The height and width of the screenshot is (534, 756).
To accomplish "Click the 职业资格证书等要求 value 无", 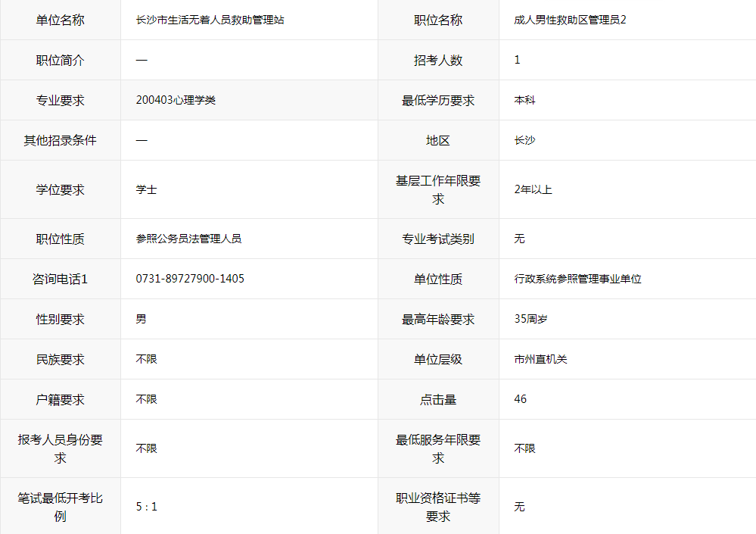I will coord(519,507).
